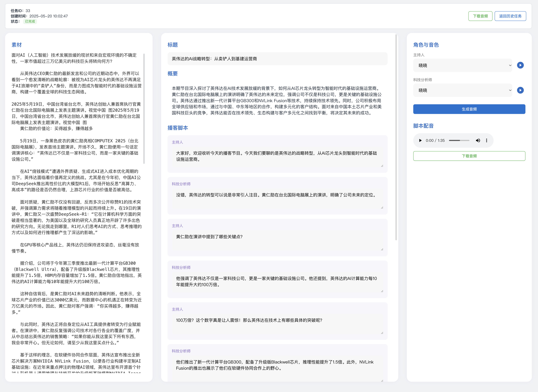Adjust the audio player volume slider
538x392 pixels.
click(459, 140)
